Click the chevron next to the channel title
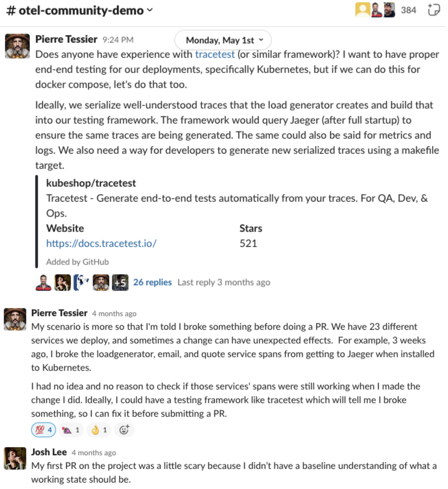The width and height of the screenshot is (448, 489). tap(150, 10)
